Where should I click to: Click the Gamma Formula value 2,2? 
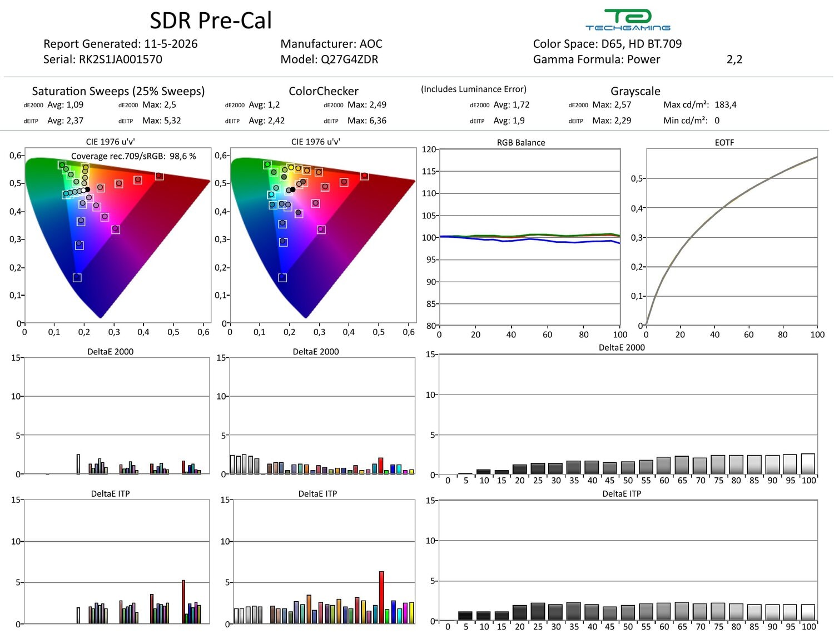(x=734, y=59)
